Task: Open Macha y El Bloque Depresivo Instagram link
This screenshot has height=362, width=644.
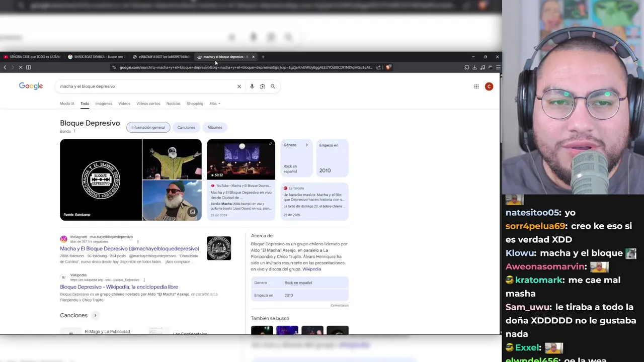Action: pos(129,248)
